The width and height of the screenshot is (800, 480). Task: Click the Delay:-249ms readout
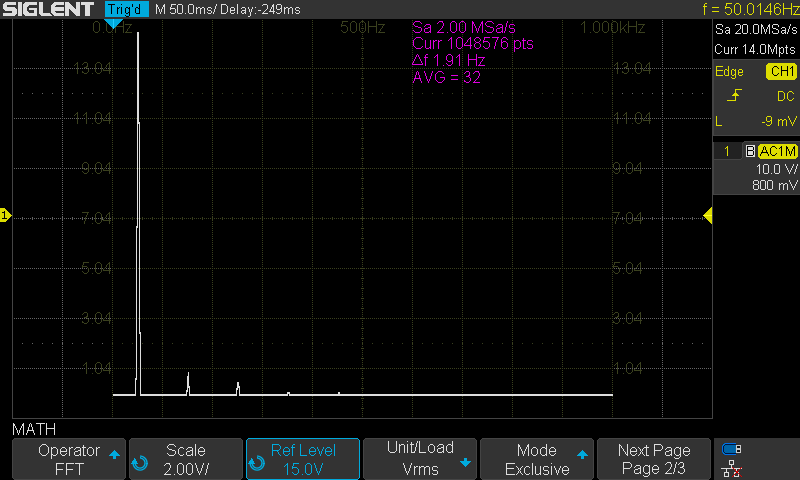coord(260,9)
